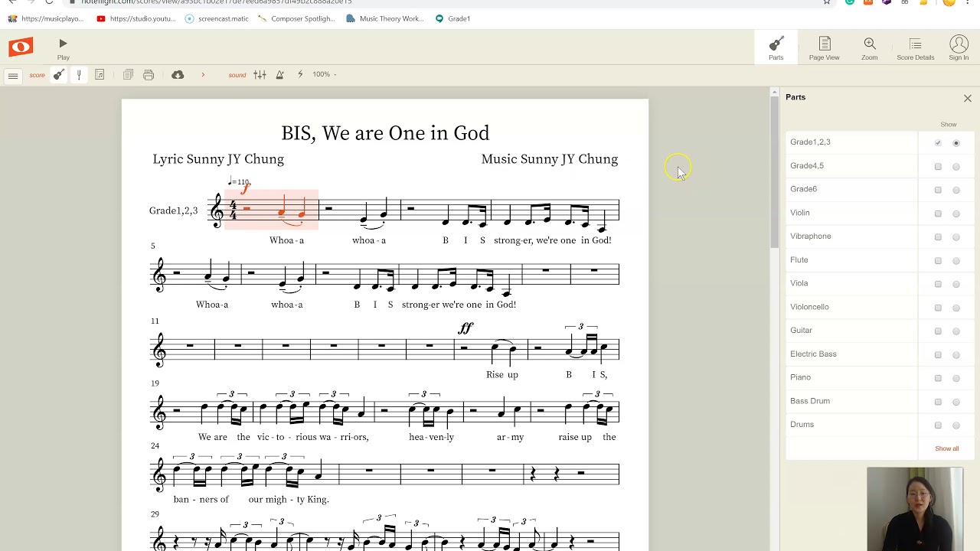Screen dimensions: 980x551
Task: Click the tuning fork icon
Action: coord(79,75)
